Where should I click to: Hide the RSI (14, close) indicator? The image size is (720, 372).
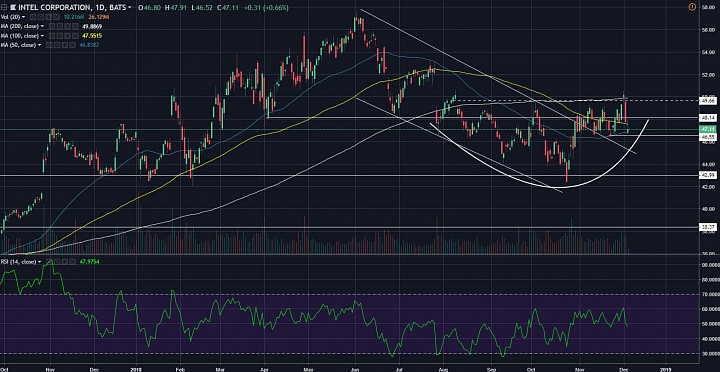(x=49, y=262)
